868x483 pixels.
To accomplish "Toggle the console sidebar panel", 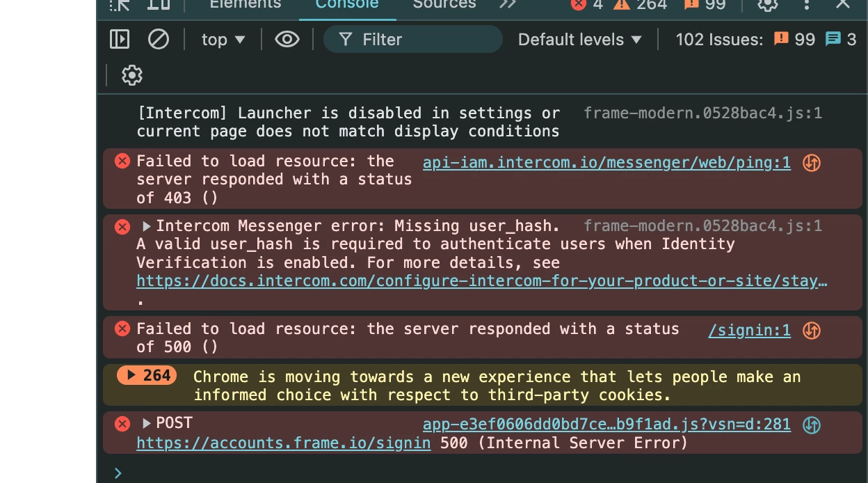I will [x=120, y=39].
